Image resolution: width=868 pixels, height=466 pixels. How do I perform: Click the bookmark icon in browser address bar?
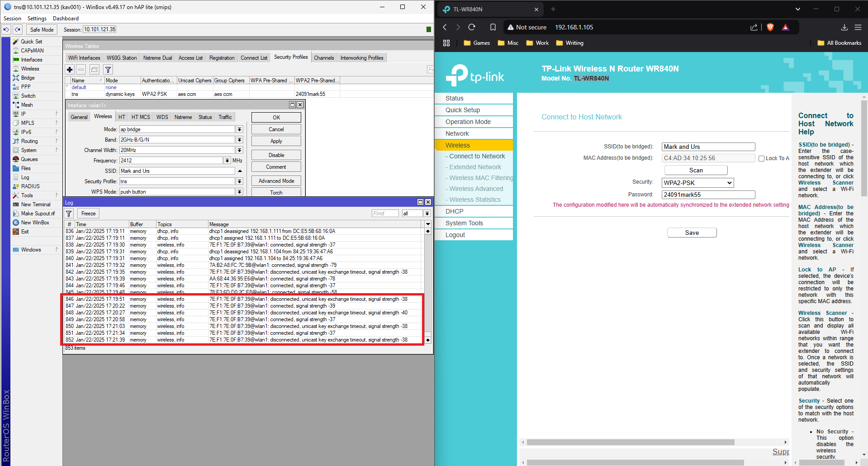[493, 27]
